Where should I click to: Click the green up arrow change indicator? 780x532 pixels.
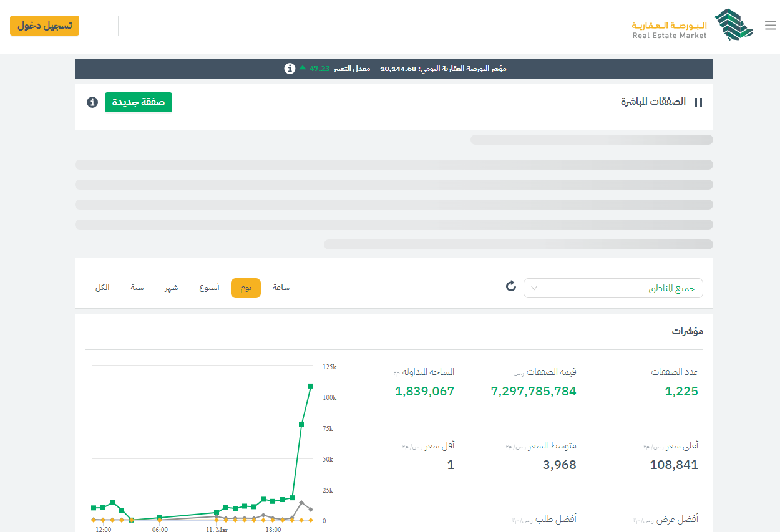point(303,68)
